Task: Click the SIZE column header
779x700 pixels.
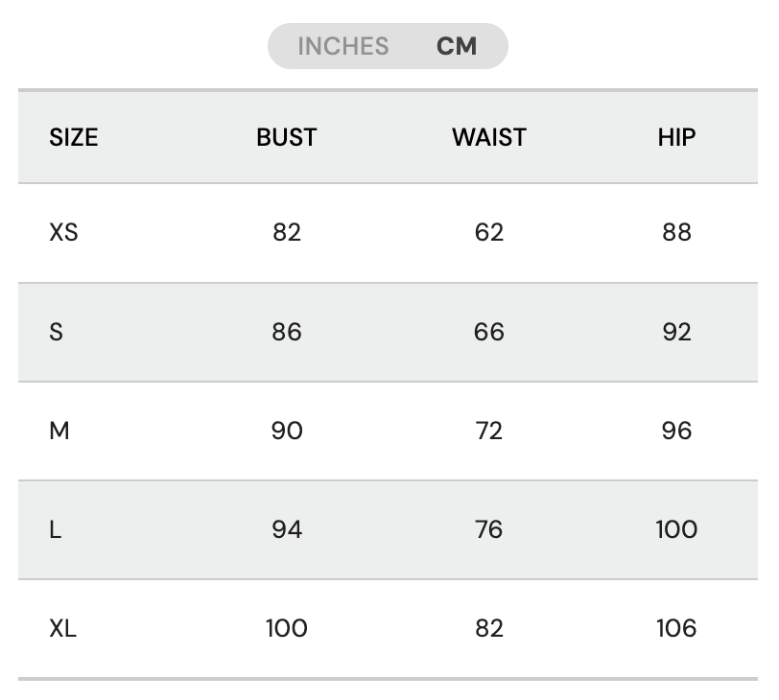Action: (x=74, y=137)
